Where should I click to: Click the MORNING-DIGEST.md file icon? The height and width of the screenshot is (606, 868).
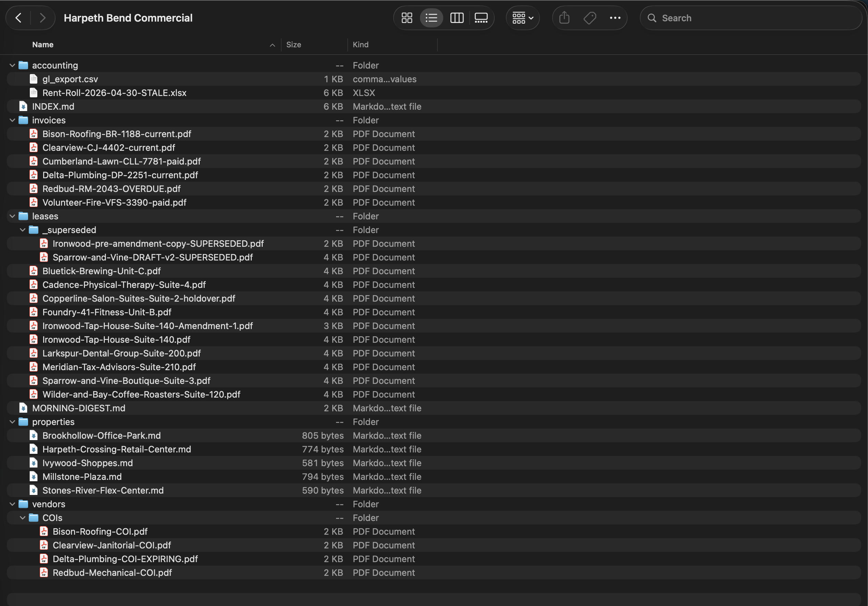tap(23, 408)
